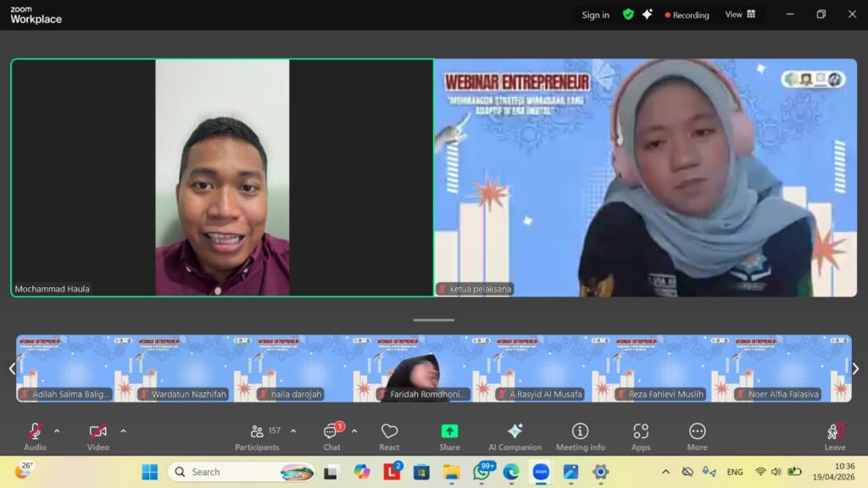This screenshot has height=488, width=868.
Task: Unmute the microphone Audio button
Action: (x=35, y=432)
